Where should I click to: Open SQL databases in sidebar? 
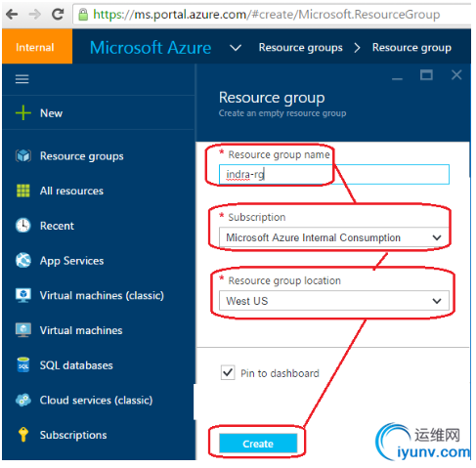pos(76,365)
